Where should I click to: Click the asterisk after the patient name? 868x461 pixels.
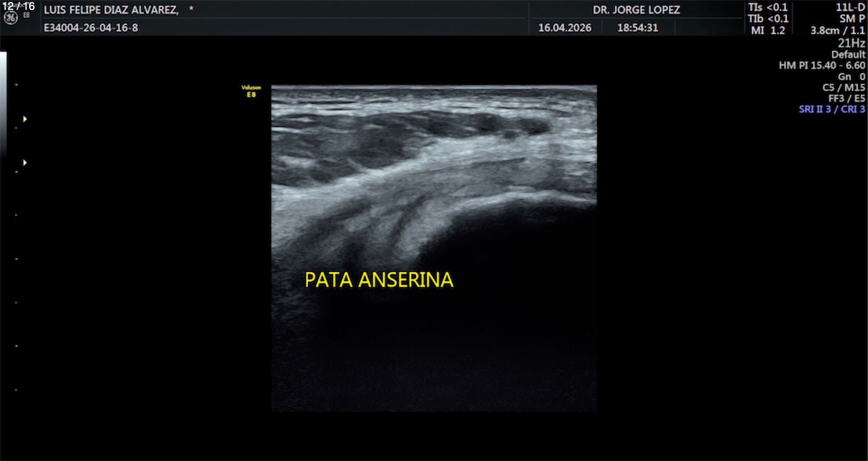(x=191, y=9)
